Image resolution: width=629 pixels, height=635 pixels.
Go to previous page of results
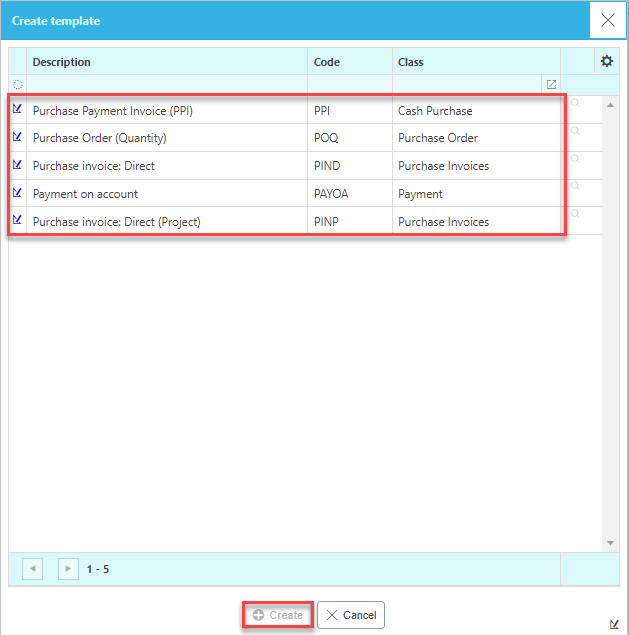(32, 569)
